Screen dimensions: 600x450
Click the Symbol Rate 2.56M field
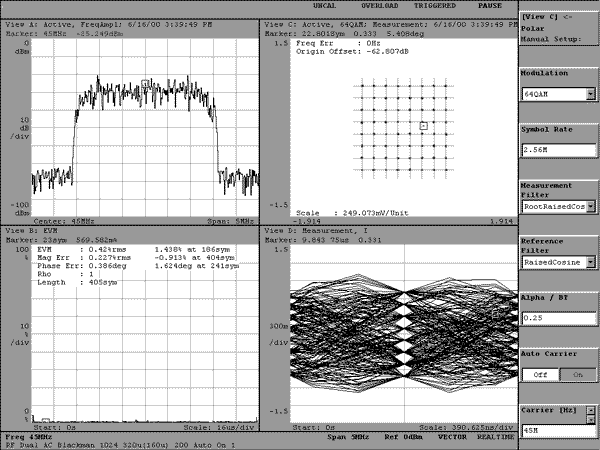coord(559,150)
